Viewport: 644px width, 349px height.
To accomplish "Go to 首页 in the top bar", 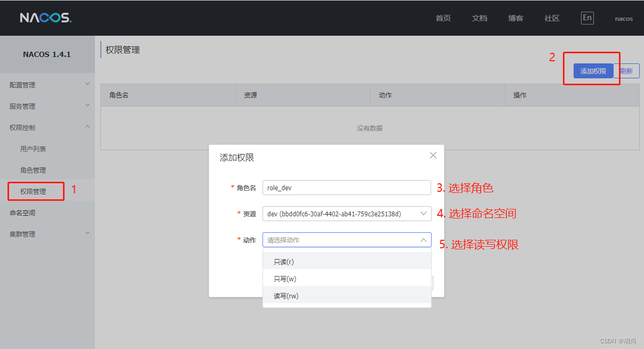I will [442, 18].
